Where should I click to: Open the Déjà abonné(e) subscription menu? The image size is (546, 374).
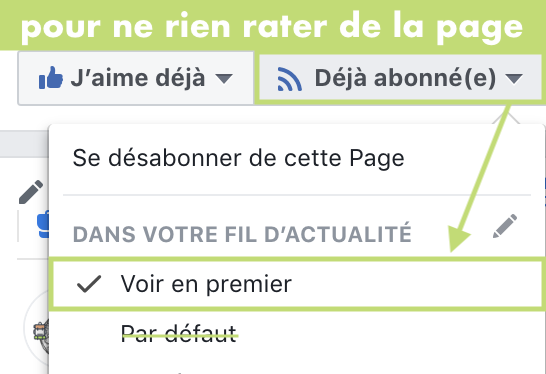400,79
